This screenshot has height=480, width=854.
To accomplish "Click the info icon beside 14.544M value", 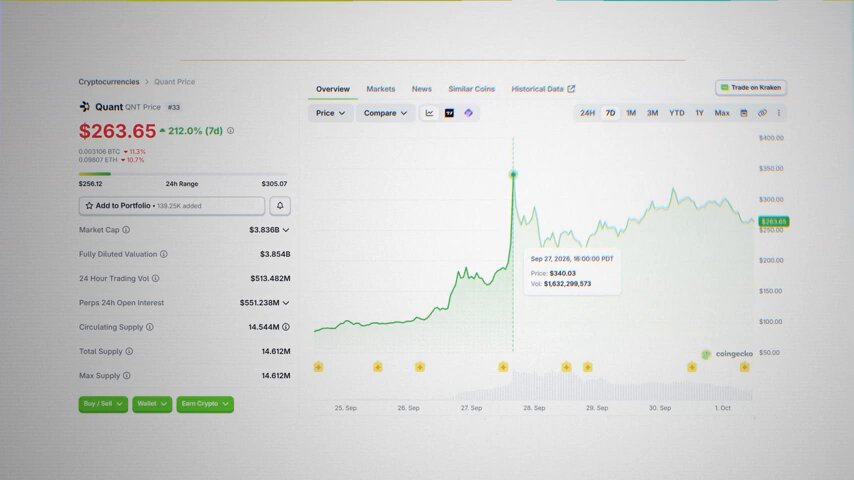I will coord(286,327).
